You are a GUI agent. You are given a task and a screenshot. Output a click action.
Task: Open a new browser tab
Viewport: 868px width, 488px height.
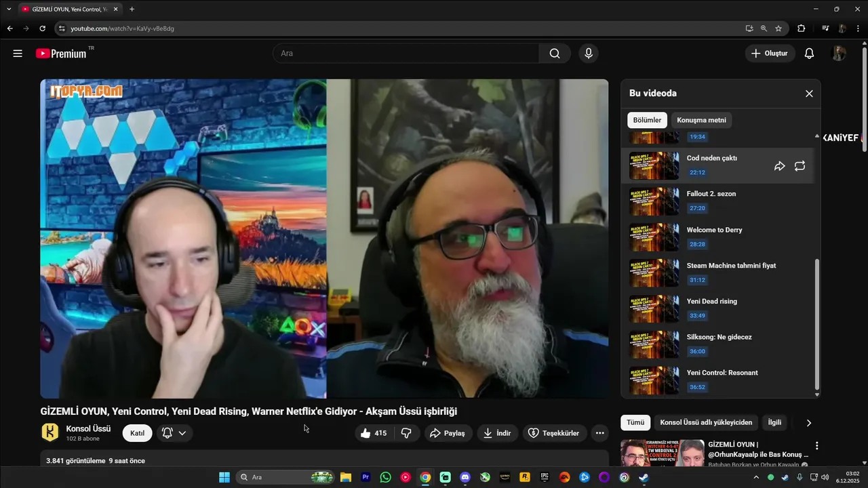tap(132, 9)
